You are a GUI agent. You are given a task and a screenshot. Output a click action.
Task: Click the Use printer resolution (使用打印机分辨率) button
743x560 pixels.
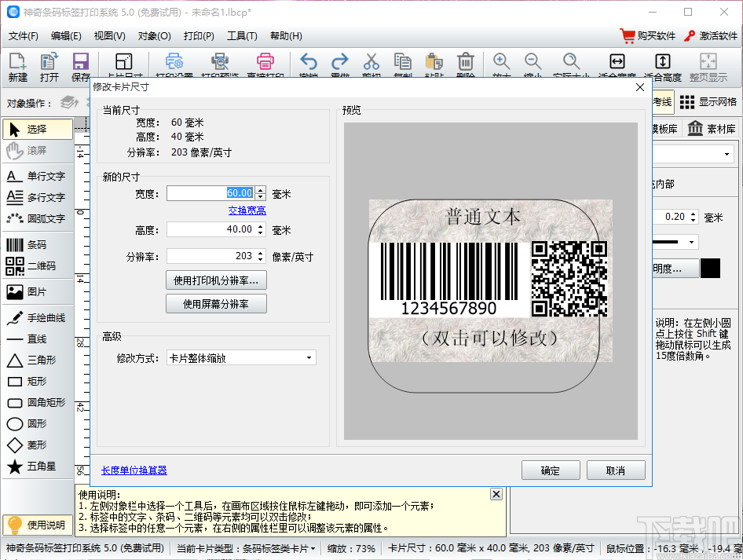[216, 280]
